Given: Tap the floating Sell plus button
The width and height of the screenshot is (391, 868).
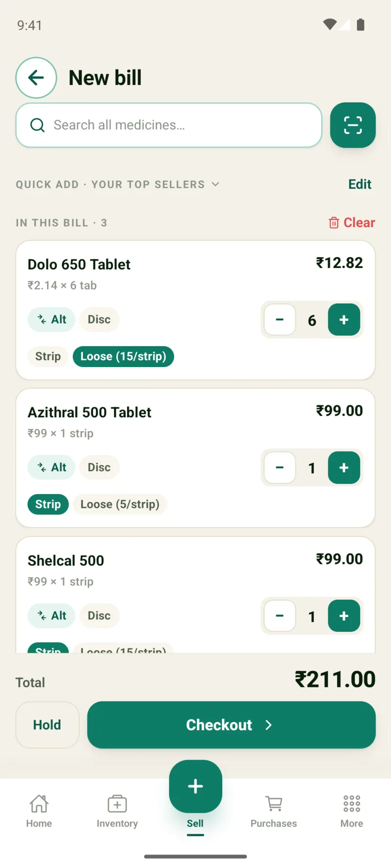Looking at the screenshot, I should pyautogui.click(x=195, y=786).
